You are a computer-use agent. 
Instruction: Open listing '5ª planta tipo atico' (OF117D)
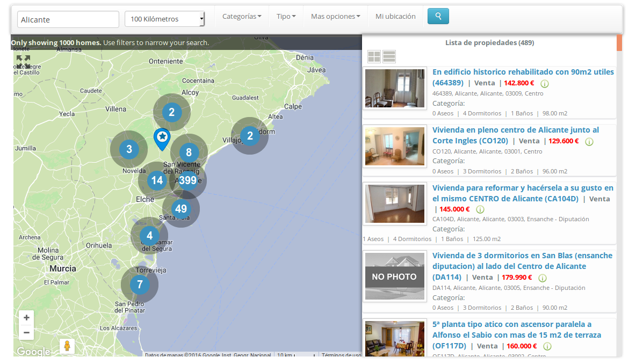[517, 335]
